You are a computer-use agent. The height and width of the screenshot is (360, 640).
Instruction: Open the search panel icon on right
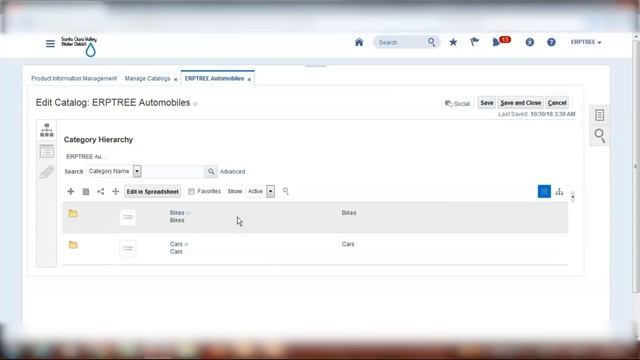click(600, 135)
